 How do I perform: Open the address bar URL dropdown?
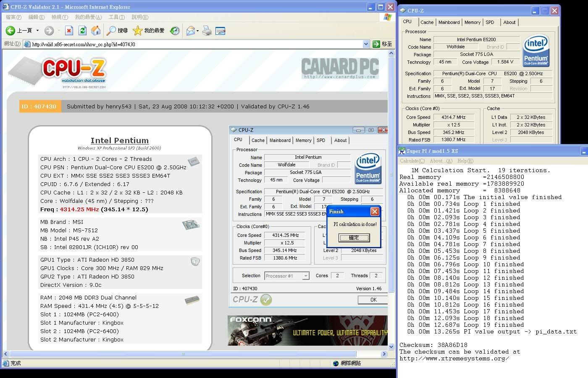pyautogui.click(x=365, y=44)
